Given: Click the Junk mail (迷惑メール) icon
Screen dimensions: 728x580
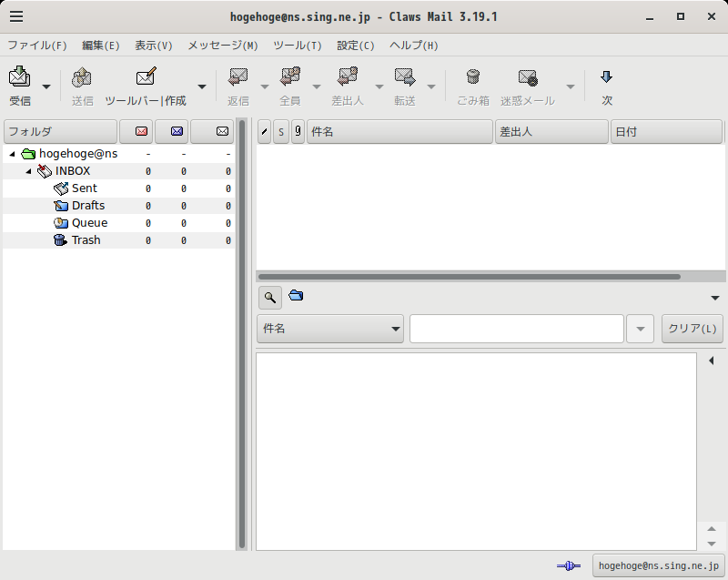Looking at the screenshot, I should tap(528, 77).
